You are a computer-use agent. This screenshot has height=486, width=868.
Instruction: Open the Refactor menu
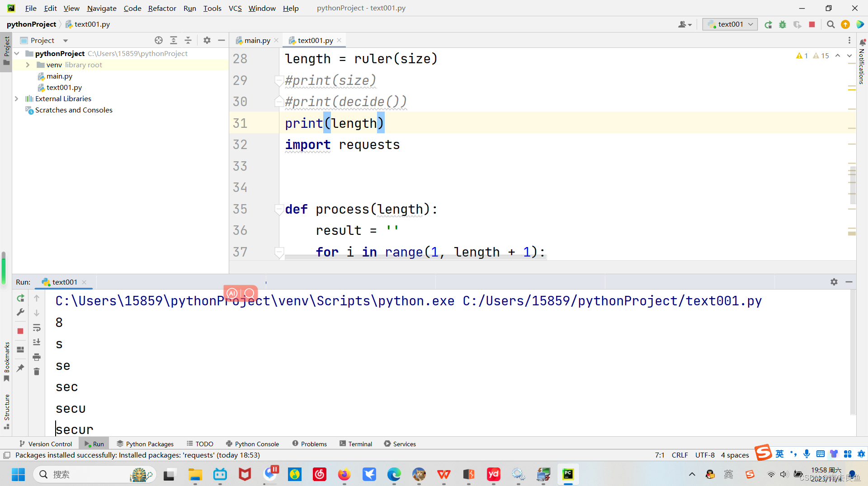click(x=162, y=8)
